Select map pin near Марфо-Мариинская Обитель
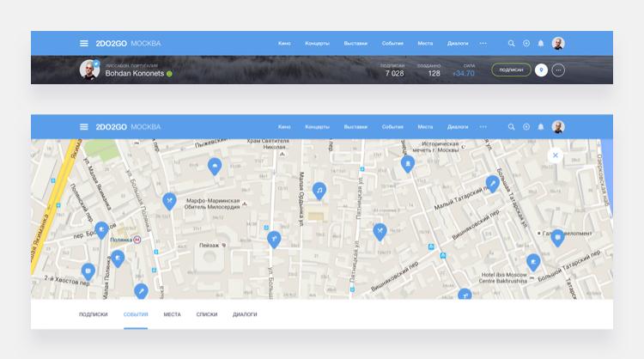 coord(170,201)
